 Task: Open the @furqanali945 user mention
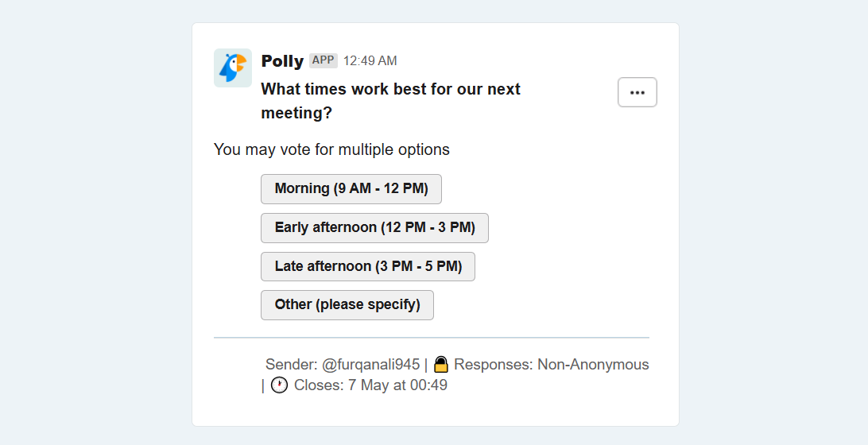point(371,364)
